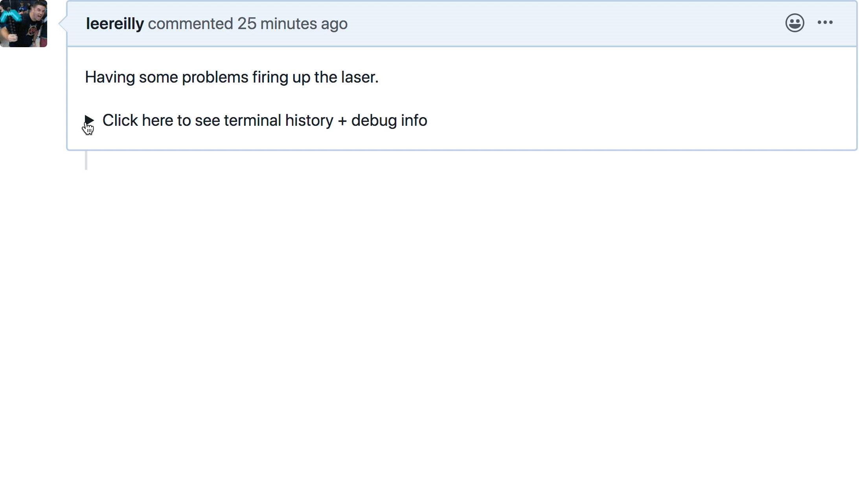
Task: Open the emoji reaction picker
Action: point(795,23)
